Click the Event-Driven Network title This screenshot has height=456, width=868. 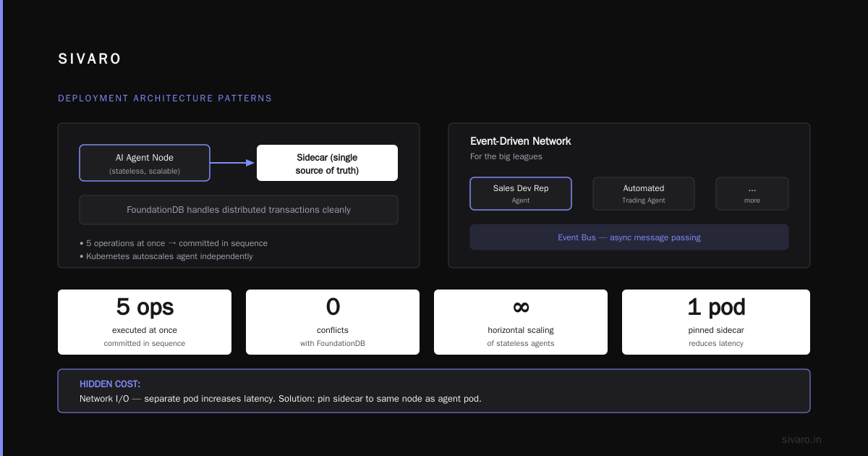521,141
